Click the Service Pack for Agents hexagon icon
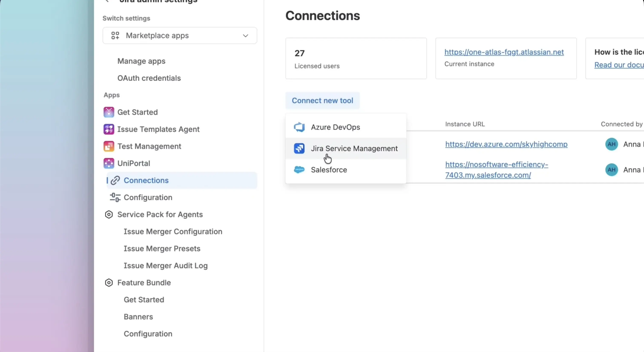The height and width of the screenshot is (352, 644). [x=109, y=214]
